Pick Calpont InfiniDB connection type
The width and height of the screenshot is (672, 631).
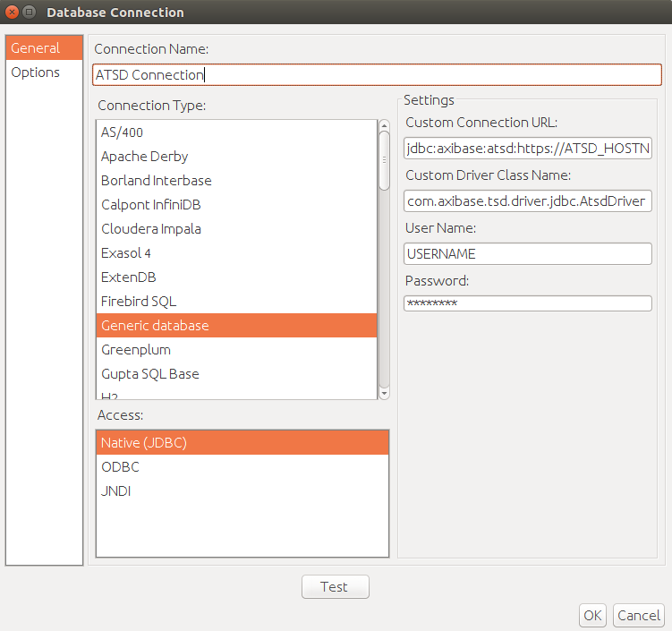(236, 204)
